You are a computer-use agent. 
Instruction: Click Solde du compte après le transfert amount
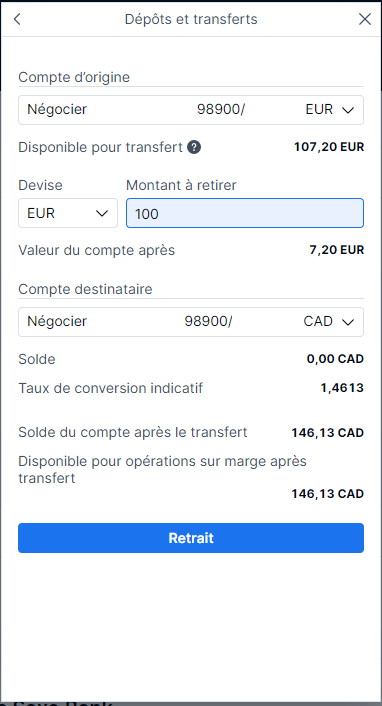point(327,433)
